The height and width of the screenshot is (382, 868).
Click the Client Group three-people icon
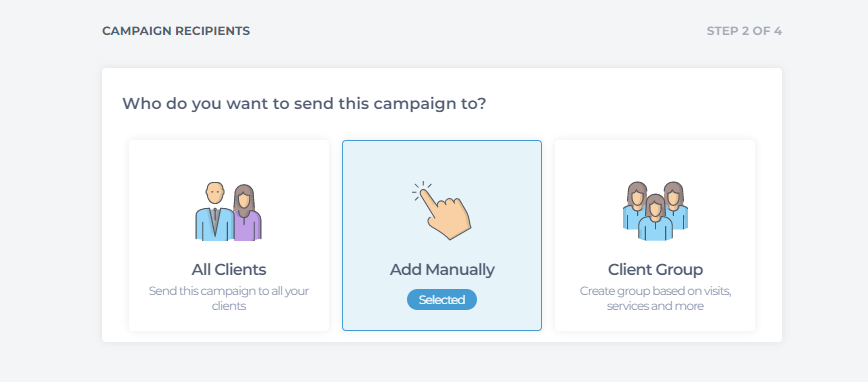pos(655,210)
